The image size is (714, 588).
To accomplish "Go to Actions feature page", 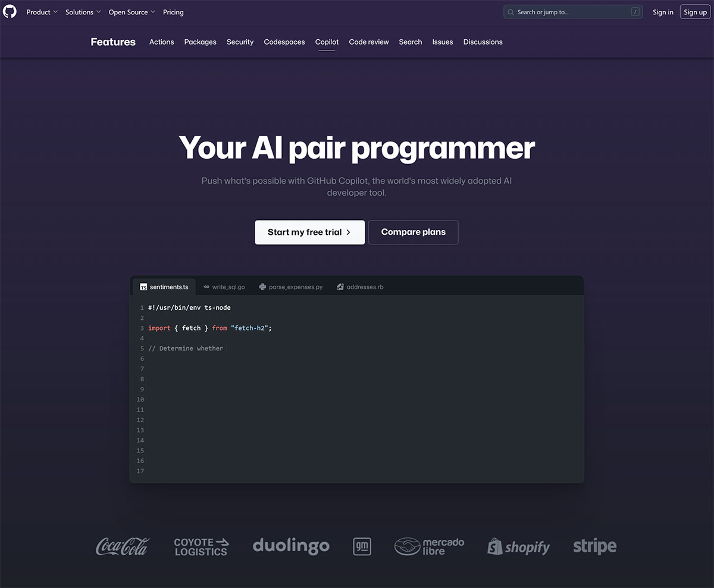I will [162, 42].
